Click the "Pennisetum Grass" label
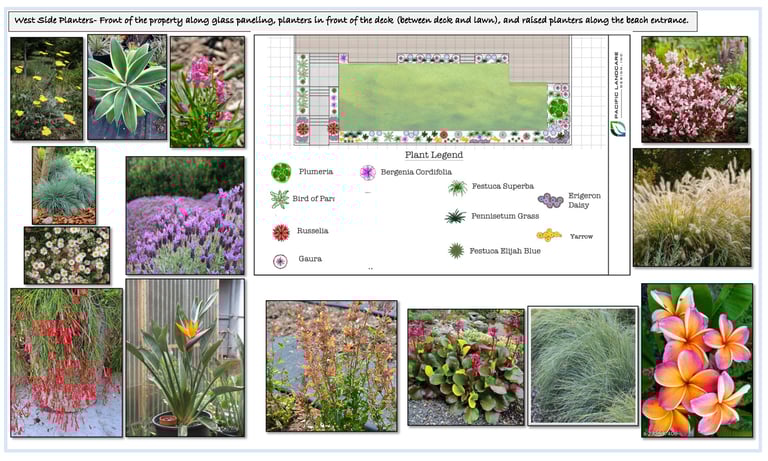Image resolution: width=768 pixels, height=461 pixels. tap(505, 216)
